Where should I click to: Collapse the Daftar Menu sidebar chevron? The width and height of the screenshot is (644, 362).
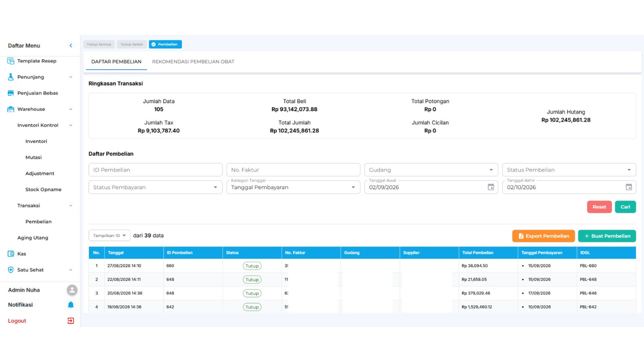(x=71, y=45)
